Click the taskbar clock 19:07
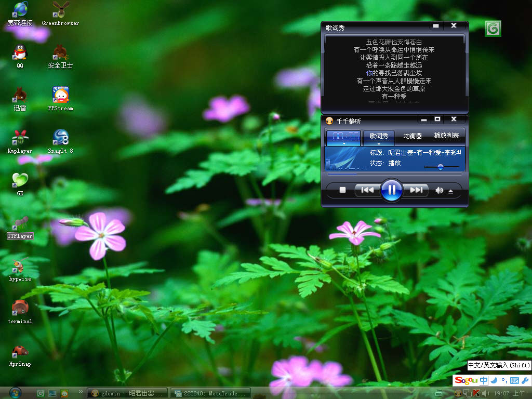Screen dimensions: 532x399 click(x=509, y=393)
